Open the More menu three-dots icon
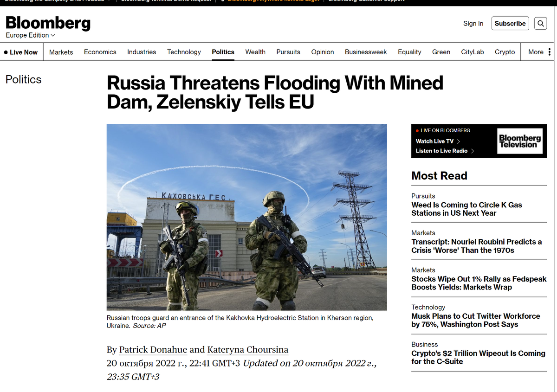 pos(550,52)
